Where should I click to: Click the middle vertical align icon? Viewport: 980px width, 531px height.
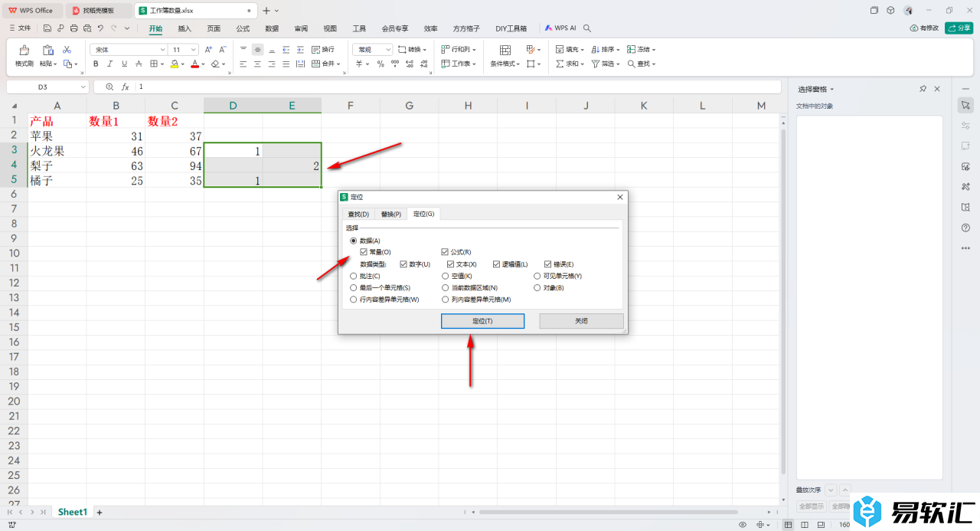pyautogui.click(x=257, y=49)
